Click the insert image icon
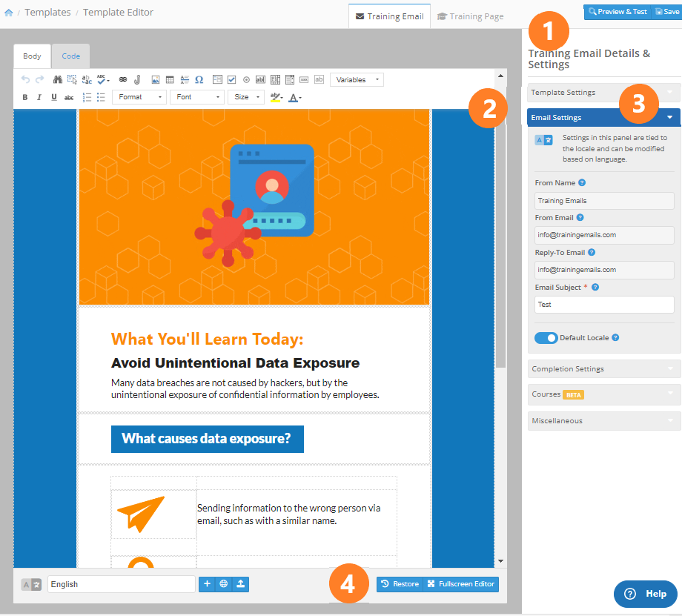 pyautogui.click(x=155, y=79)
